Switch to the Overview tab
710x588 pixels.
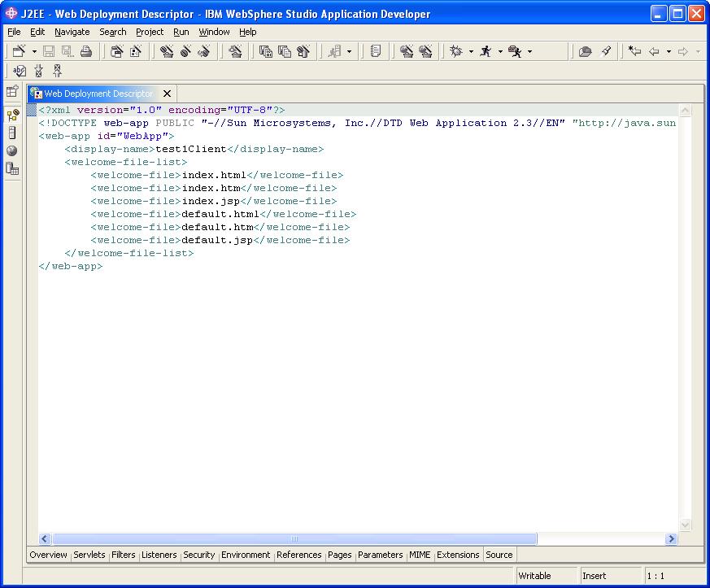(x=49, y=555)
